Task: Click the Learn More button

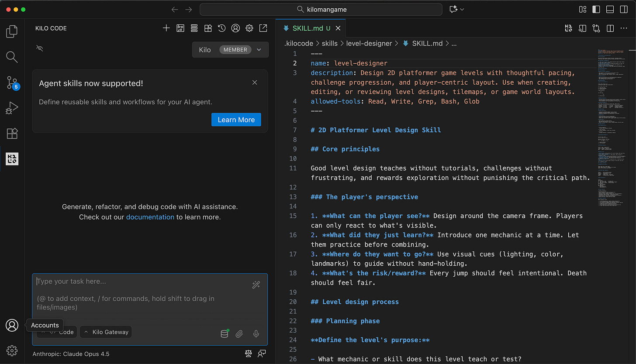Action: point(236,120)
